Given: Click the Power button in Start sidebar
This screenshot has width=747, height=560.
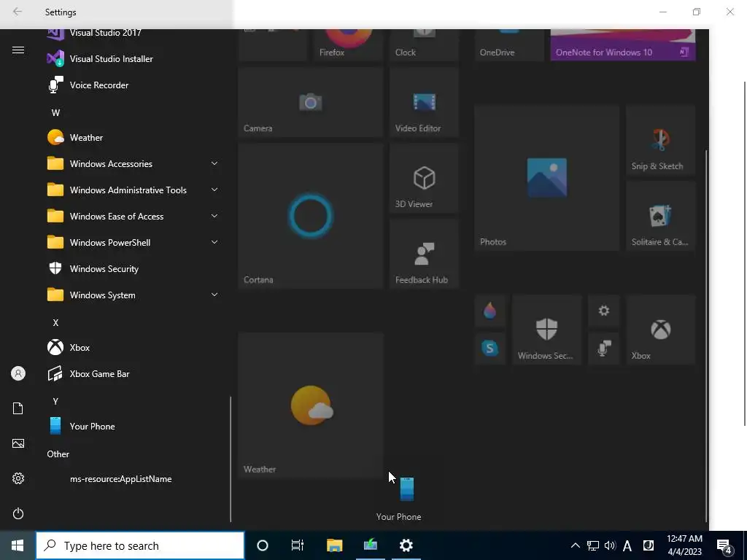Looking at the screenshot, I should coord(18,513).
